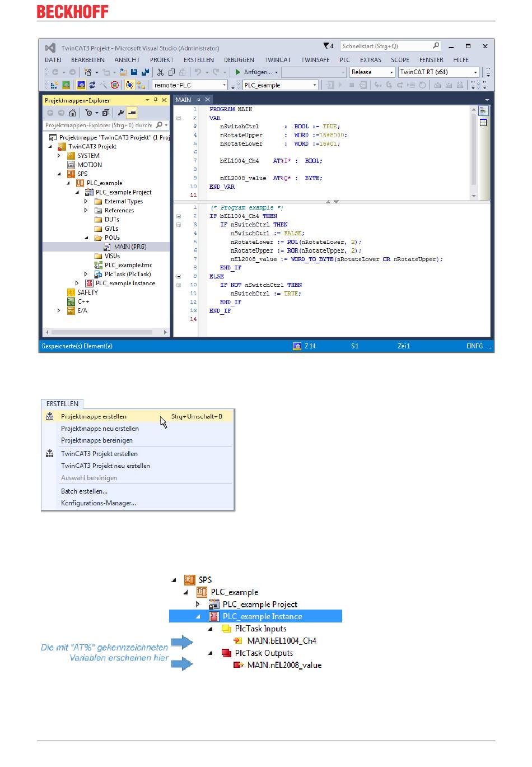Open the SCOPE menu

[400, 60]
